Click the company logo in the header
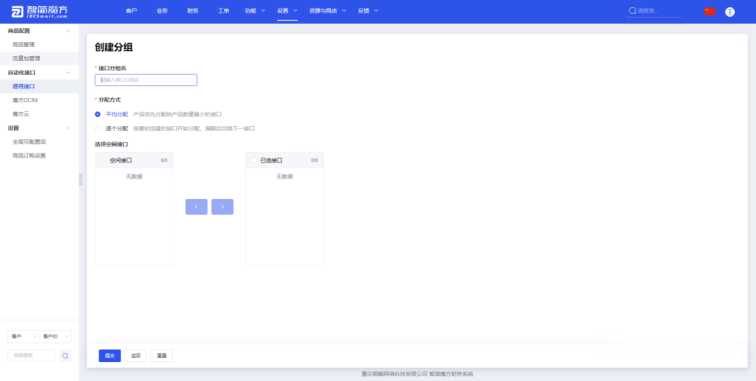This screenshot has height=381, width=756. [x=40, y=12]
